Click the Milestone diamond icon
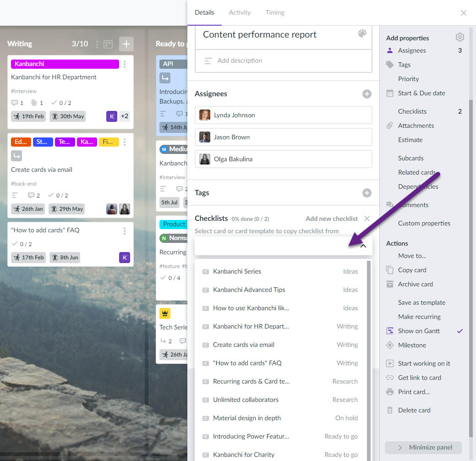 pyautogui.click(x=390, y=345)
